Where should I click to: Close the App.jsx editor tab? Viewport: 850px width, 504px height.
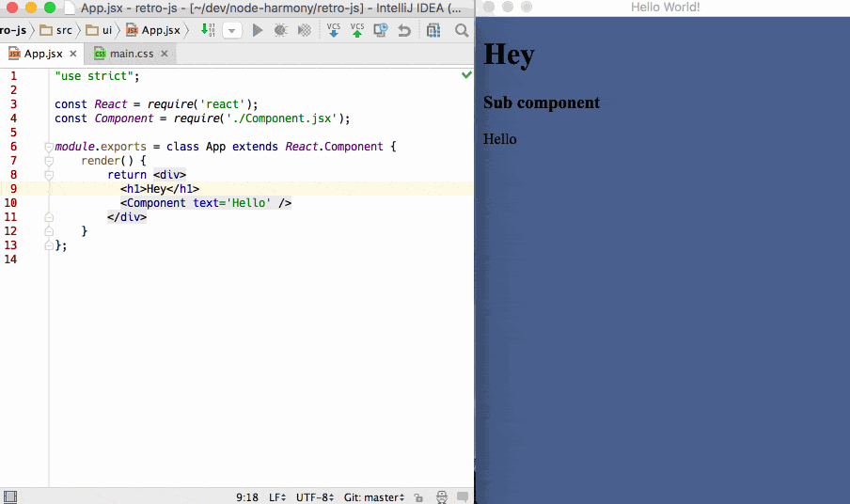[73, 54]
